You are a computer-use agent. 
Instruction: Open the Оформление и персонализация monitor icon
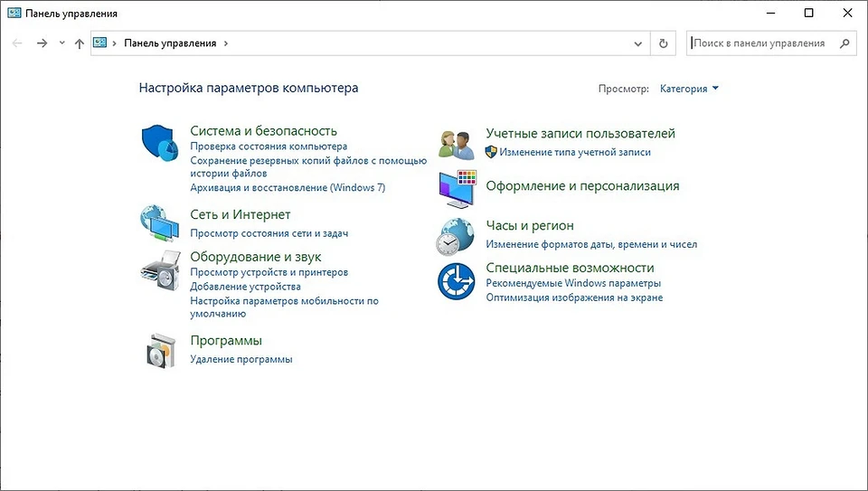(458, 189)
